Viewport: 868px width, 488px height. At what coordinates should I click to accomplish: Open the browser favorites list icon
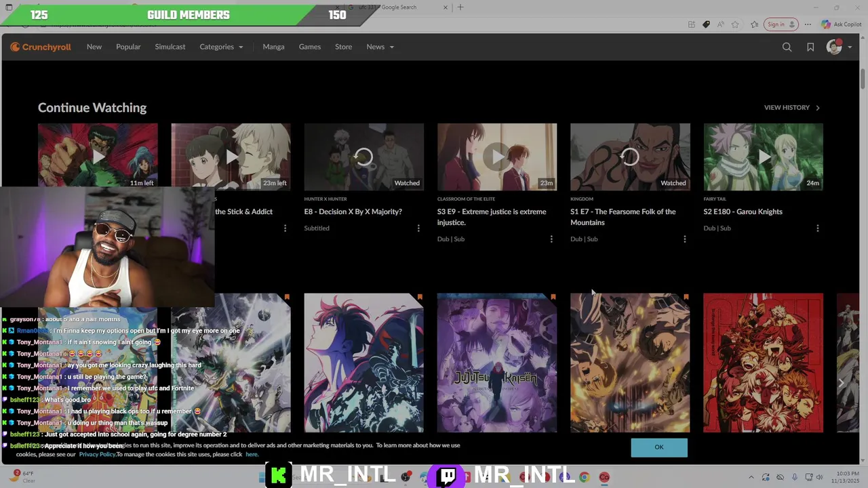[755, 24]
